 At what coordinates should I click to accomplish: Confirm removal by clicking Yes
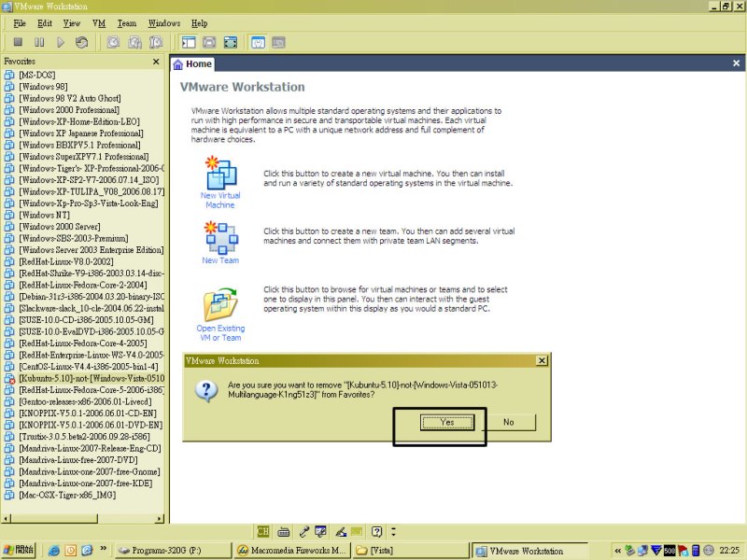(x=447, y=422)
